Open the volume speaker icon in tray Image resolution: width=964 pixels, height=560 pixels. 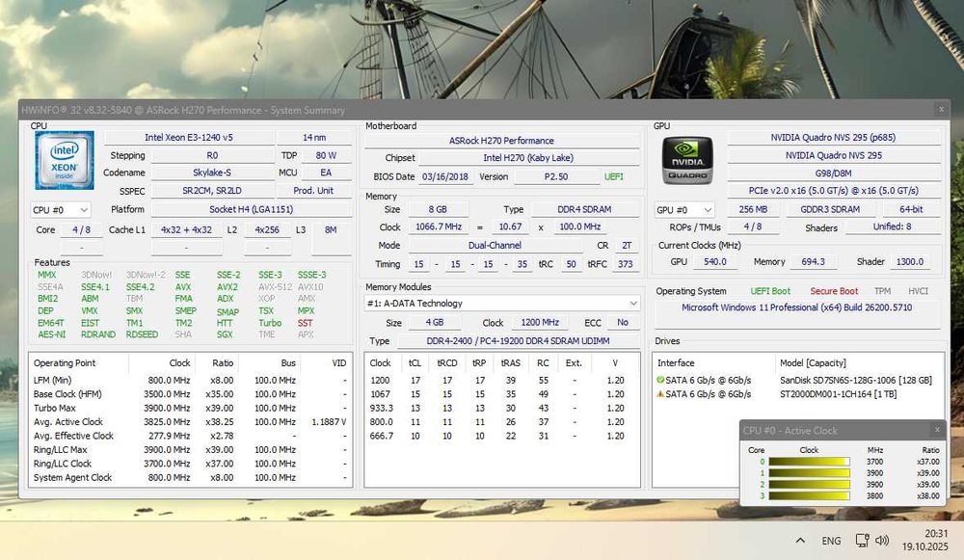(x=882, y=541)
